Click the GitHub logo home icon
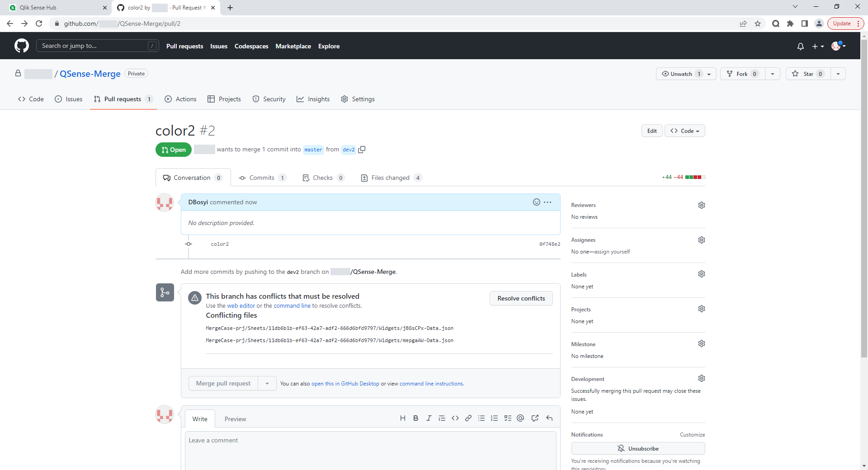This screenshot has width=868, height=470. (x=21, y=46)
